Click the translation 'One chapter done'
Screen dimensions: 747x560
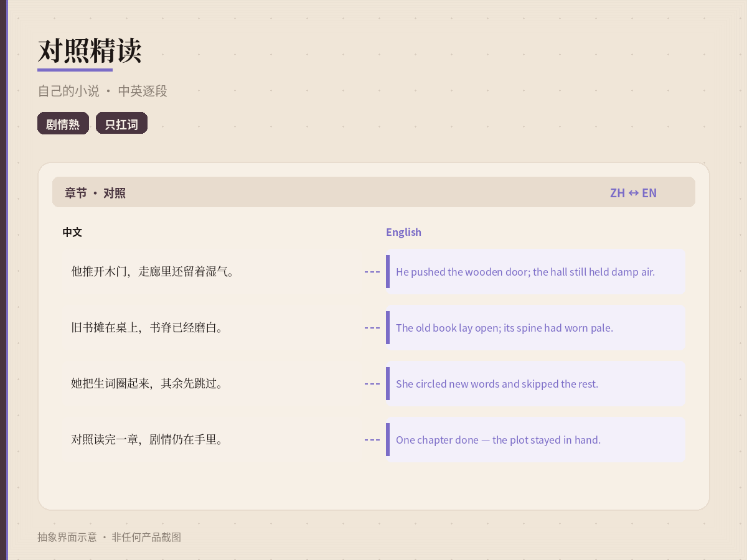(x=535, y=439)
